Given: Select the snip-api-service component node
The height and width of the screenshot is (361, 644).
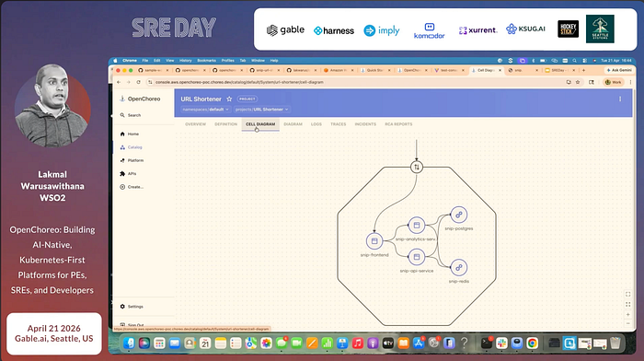Looking at the screenshot, I should [417, 257].
